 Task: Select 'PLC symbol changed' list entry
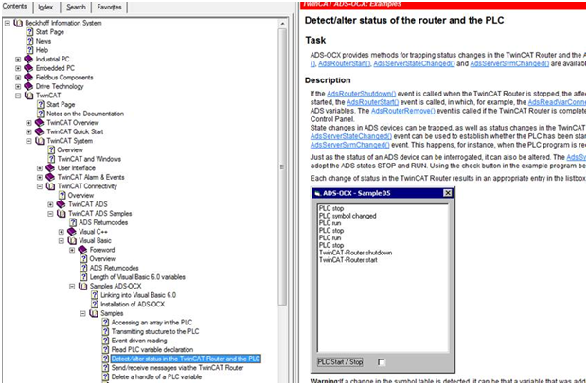coord(347,216)
